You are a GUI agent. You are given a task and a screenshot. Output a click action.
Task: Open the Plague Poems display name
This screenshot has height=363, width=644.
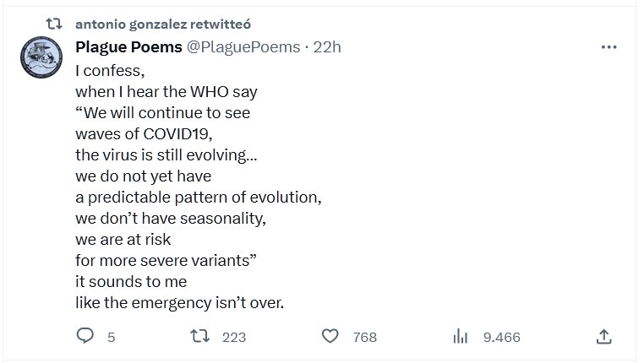(128, 47)
